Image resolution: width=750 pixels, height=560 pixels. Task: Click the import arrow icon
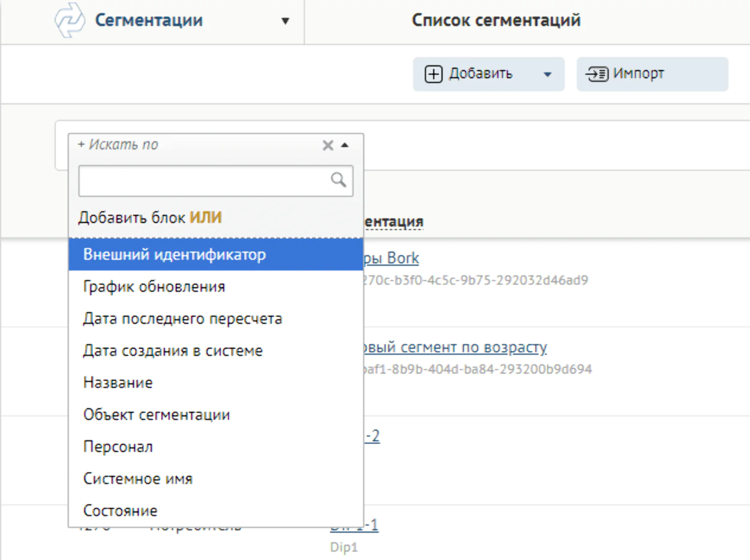pos(597,74)
